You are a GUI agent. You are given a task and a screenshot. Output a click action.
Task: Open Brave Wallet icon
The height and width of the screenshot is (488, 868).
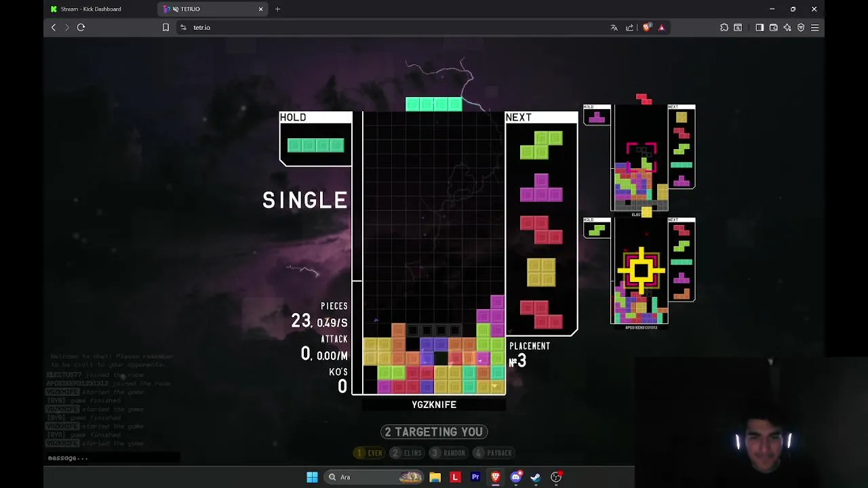[x=773, y=27]
